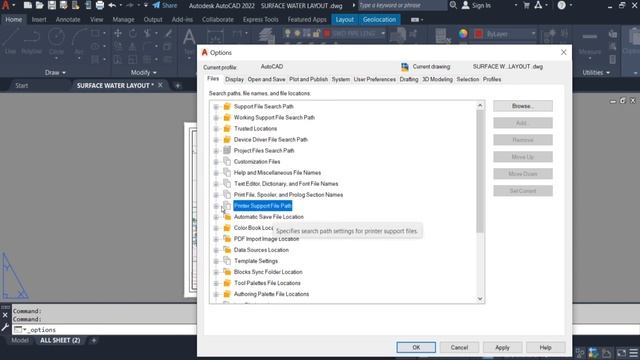Expand Device Driver File Search Path node
The image size is (640, 360).
[x=216, y=140]
